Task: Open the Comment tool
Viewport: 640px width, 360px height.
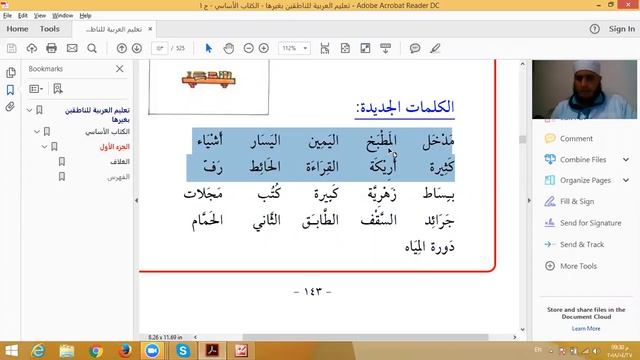Action: point(576,138)
